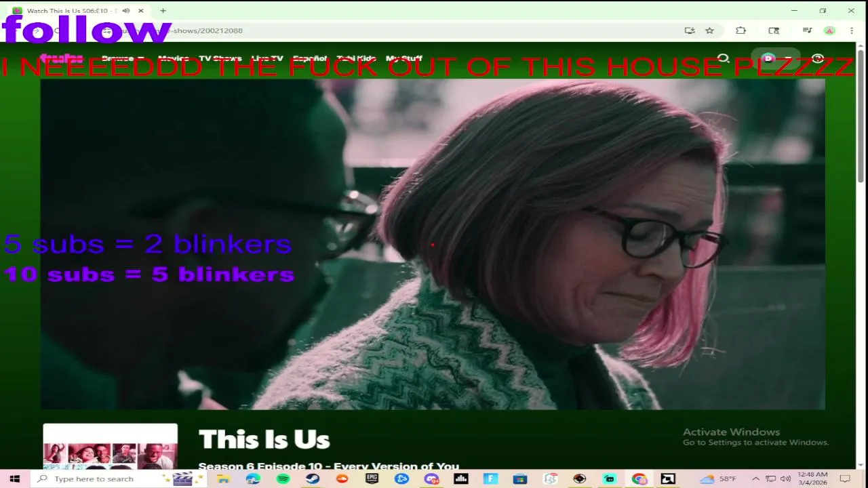This screenshot has width=868, height=488.
Task: Open the browser three-dot menu
Action: pos(852,30)
